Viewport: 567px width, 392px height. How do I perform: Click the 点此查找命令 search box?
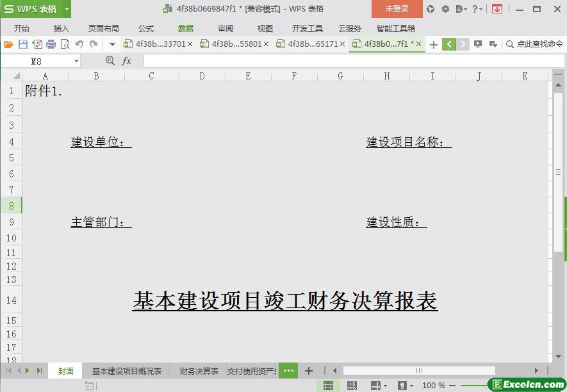[x=535, y=44]
